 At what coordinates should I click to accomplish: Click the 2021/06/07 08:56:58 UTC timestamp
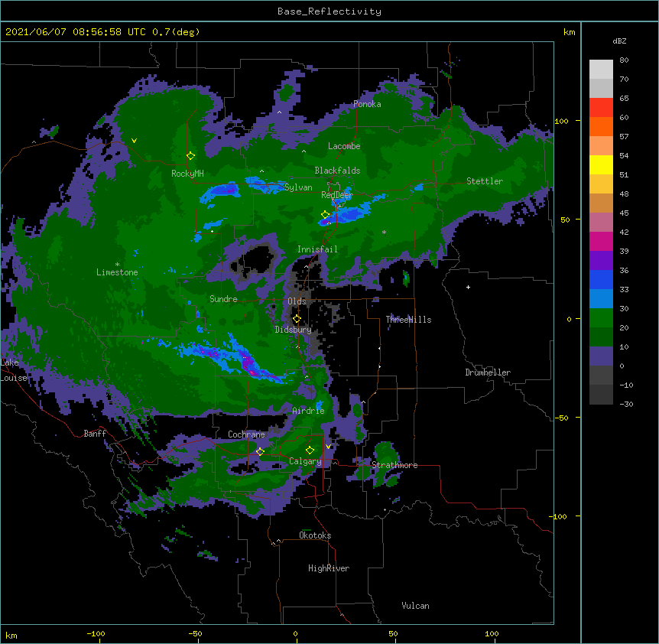click(76, 32)
